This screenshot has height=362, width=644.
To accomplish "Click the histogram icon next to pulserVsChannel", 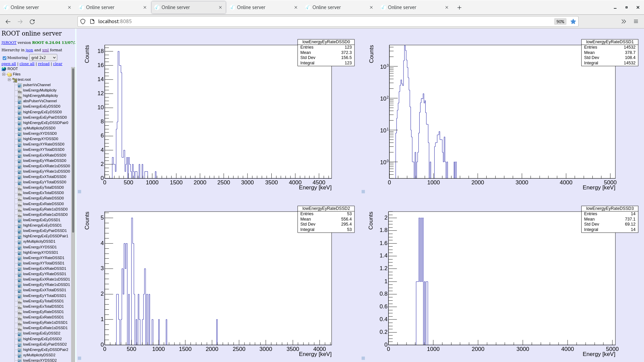I will (20, 85).
